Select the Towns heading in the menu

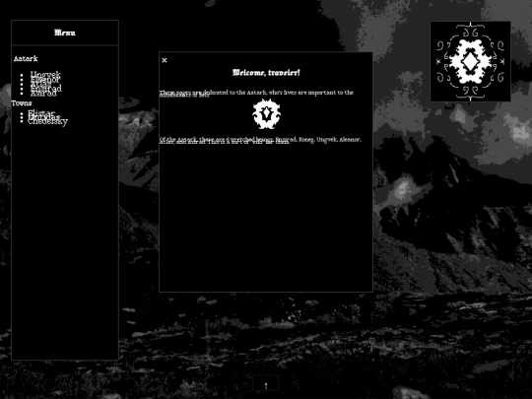click(22, 103)
